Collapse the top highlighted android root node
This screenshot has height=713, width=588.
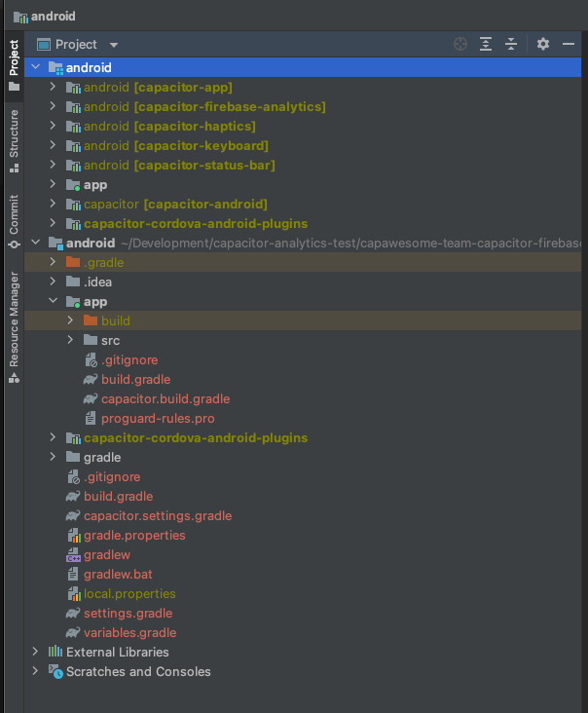(35, 67)
